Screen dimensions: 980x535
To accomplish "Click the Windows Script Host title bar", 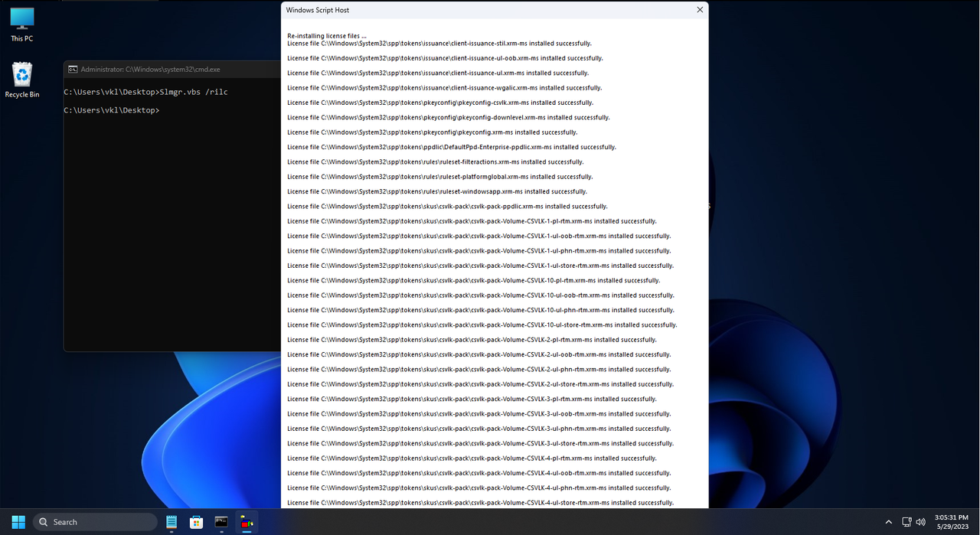I will 495,10.
